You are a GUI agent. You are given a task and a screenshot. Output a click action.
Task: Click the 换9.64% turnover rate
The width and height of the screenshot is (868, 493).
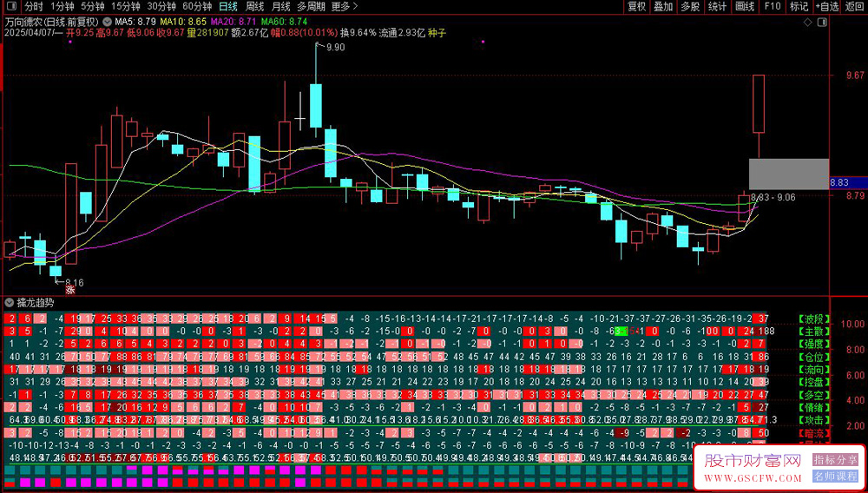(x=358, y=33)
